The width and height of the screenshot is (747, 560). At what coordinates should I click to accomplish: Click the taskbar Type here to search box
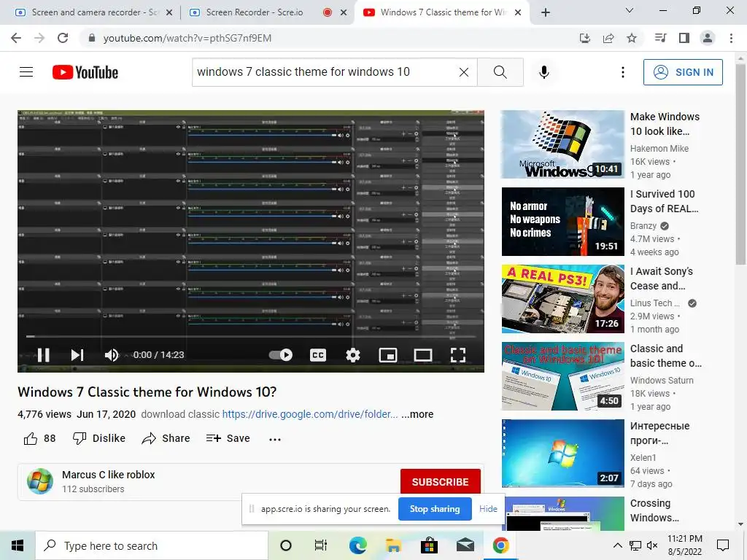(x=152, y=545)
